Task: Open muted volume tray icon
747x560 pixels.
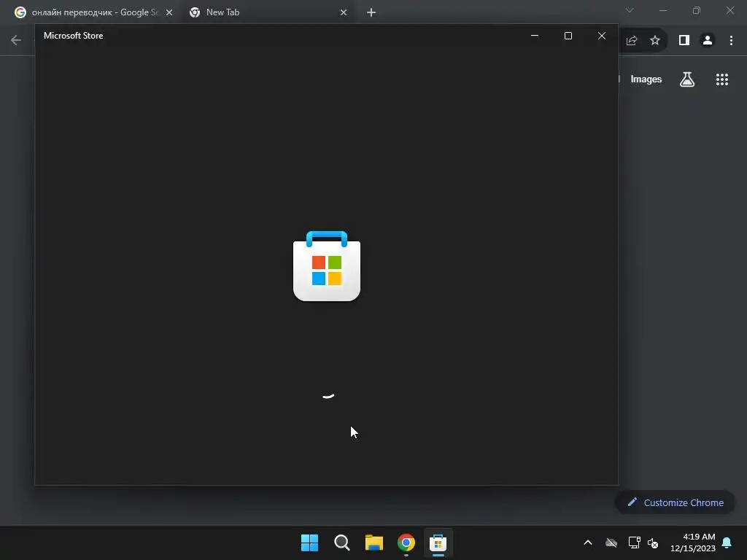Action: (653, 542)
